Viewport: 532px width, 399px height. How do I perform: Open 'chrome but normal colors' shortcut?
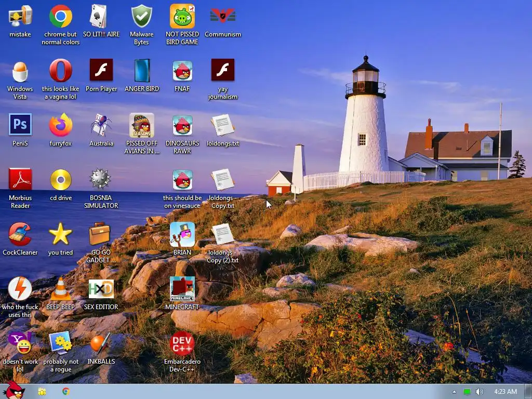tap(60, 16)
